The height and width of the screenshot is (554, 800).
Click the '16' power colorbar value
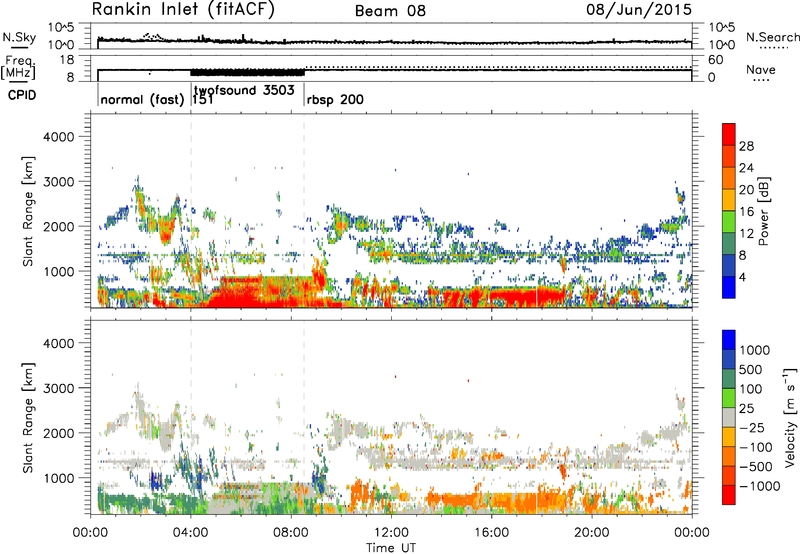pyautogui.click(x=746, y=212)
